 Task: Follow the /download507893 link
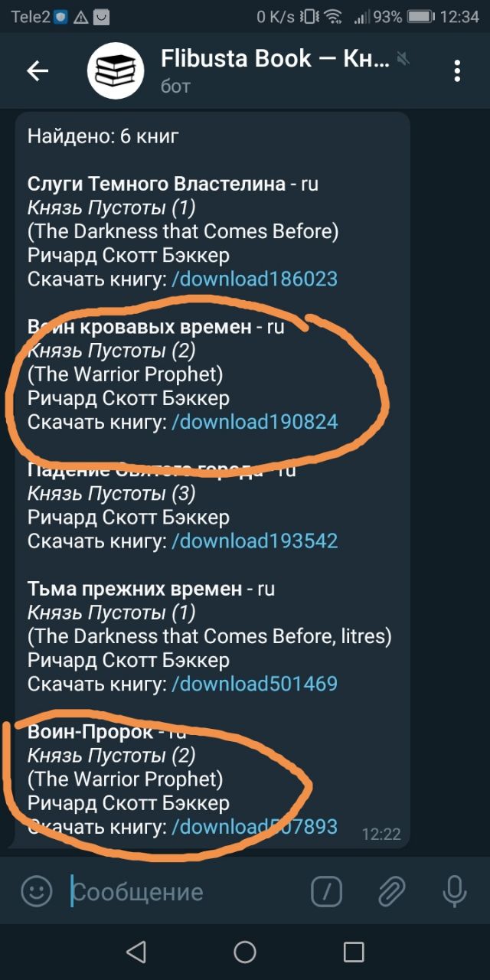pyautogui.click(x=254, y=827)
